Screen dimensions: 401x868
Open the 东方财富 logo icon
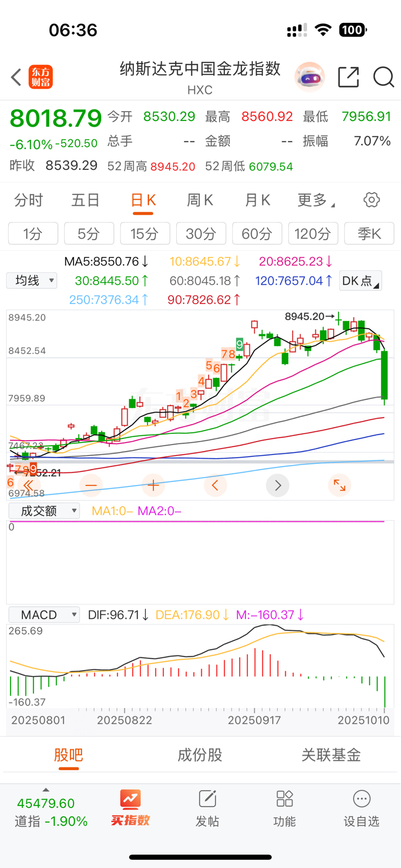[x=41, y=77]
